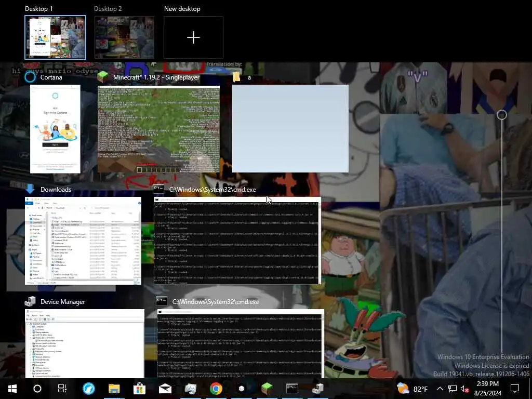Switch to the Desktop 1 thumbnail

pos(55,37)
